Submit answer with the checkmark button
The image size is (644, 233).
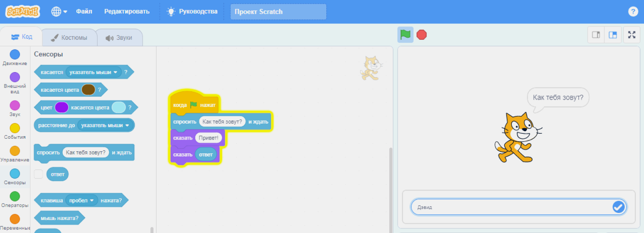click(618, 207)
